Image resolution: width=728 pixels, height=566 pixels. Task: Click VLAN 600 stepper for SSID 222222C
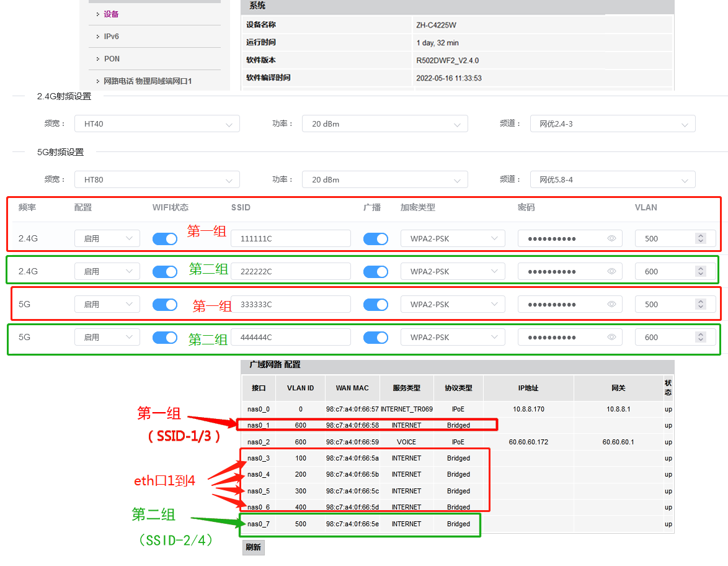(x=701, y=271)
